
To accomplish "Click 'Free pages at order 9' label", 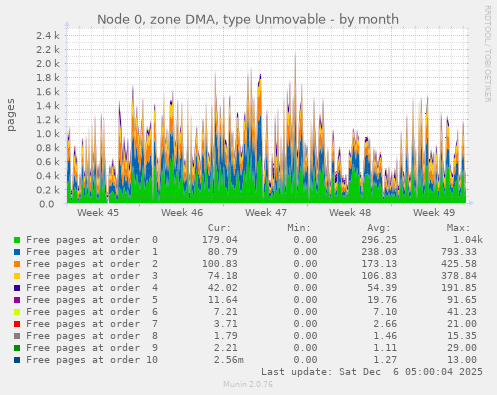I will 92,348.
